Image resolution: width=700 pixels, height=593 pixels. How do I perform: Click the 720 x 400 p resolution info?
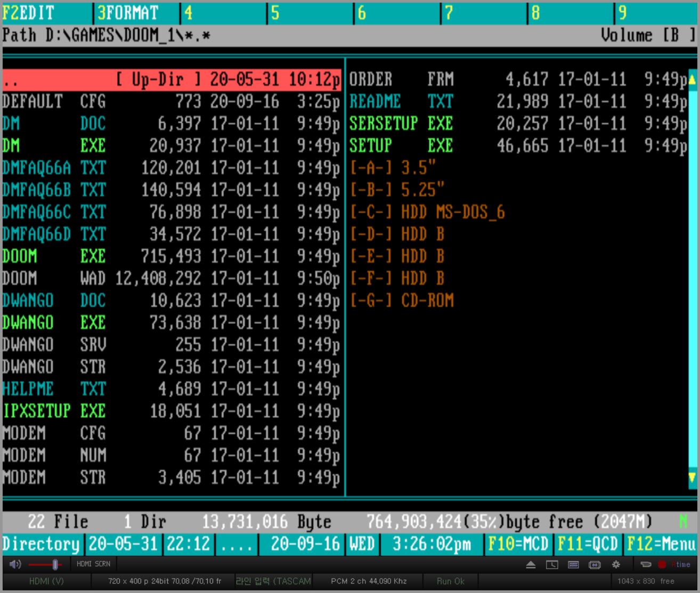point(164,581)
